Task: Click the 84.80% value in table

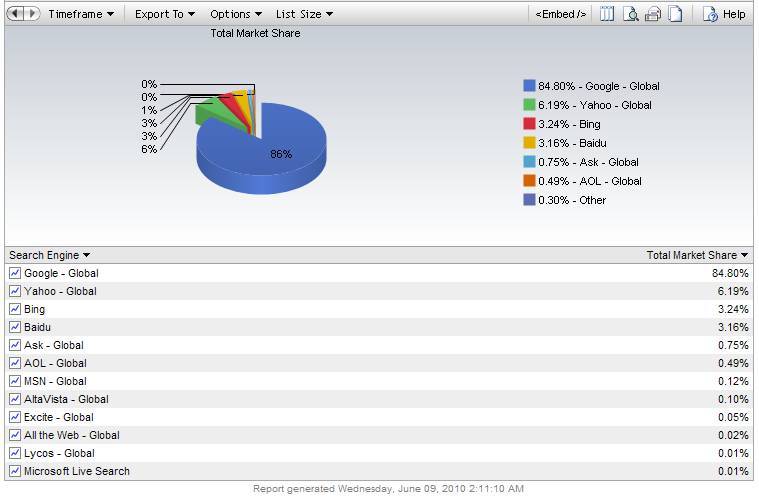Action: click(x=730, y=273)
